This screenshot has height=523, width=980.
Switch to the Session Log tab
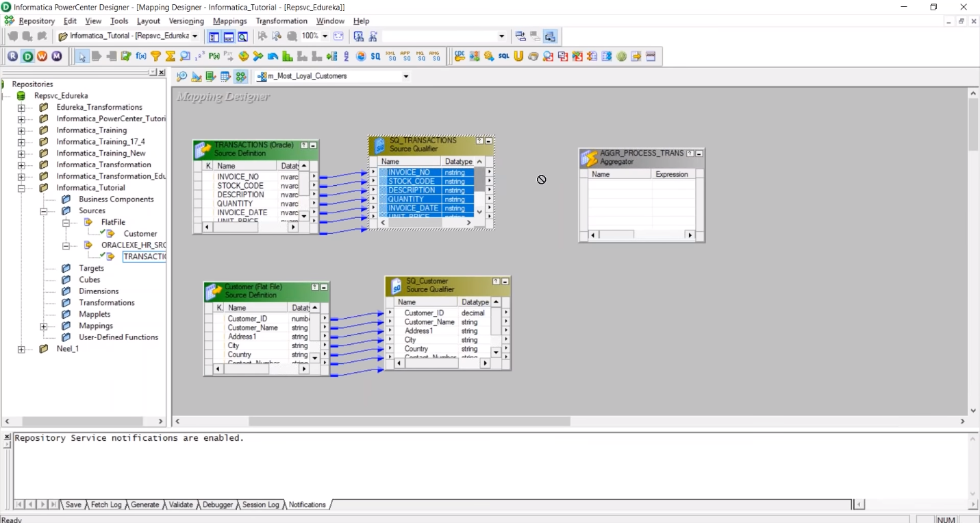click(x=260, y=504)
